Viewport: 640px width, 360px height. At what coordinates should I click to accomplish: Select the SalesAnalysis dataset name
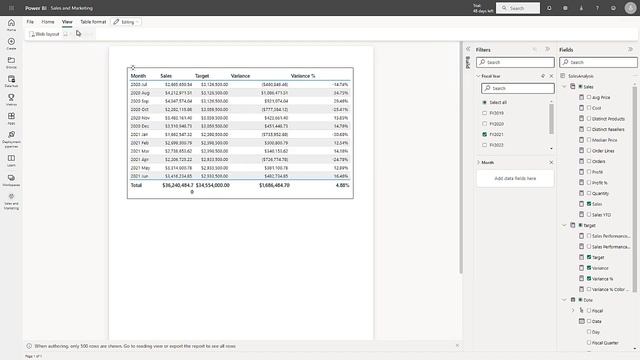point(581,76)
